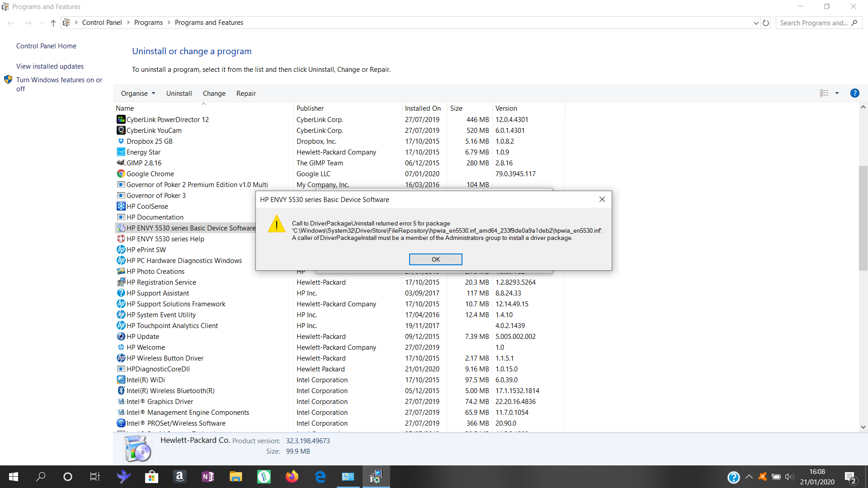The width and height of the screenshot is (868, 488).
Task: Click Uninstall in the toolbar
Action: click(179, 94)
